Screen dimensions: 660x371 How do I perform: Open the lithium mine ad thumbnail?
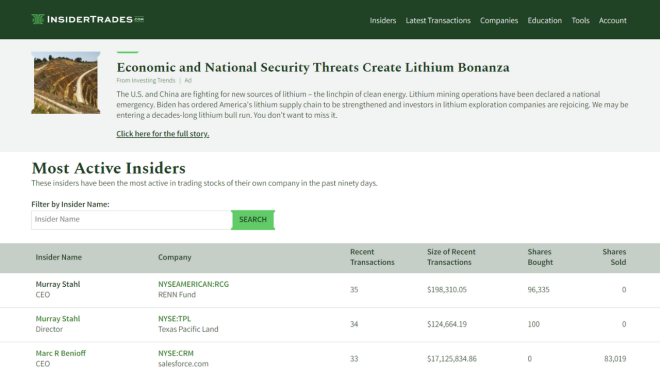pos(66,83)
